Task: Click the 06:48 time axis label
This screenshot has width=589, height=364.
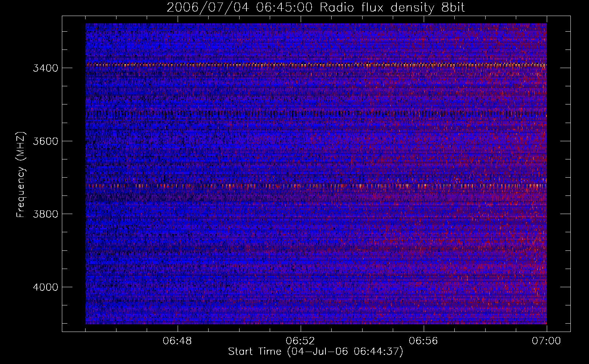Action: pyautogui.click(x=178, y=341)
